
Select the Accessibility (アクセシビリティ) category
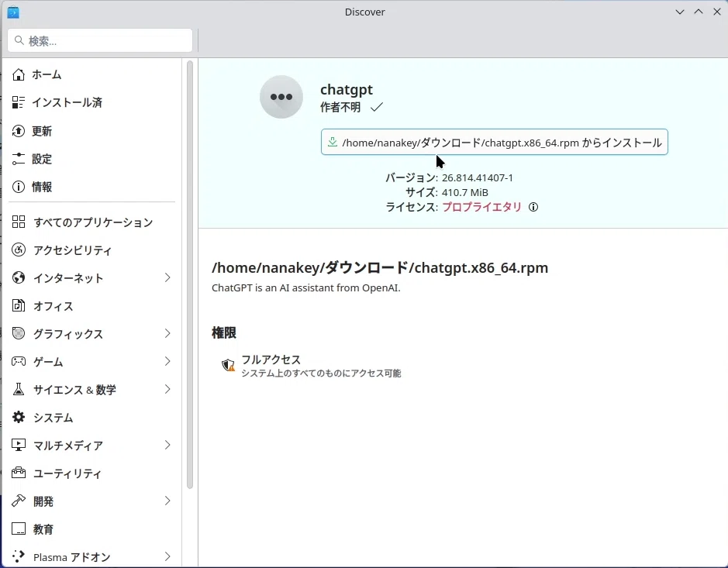pyautogui.click(x=92, y=250)
